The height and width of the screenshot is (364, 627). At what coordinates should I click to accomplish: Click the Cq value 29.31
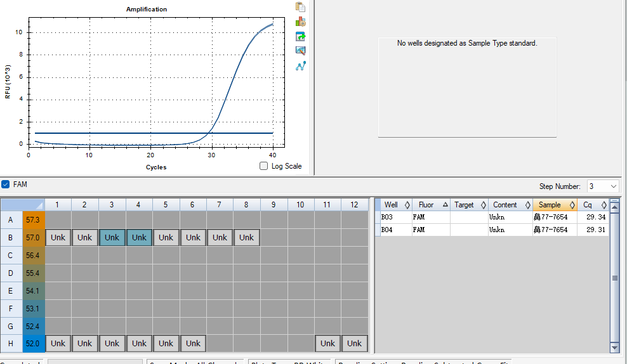(596, 230)
